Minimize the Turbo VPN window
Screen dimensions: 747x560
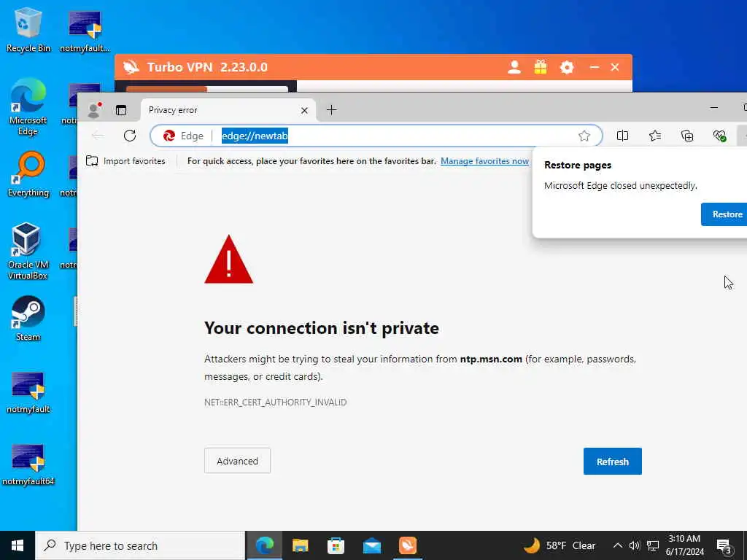click(x=594, y=67)
